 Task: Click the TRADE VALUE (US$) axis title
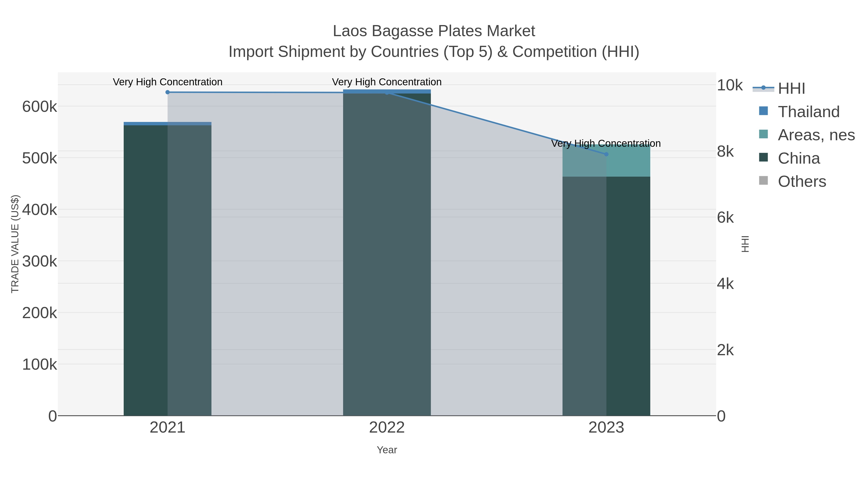click(x=15, y=244)
